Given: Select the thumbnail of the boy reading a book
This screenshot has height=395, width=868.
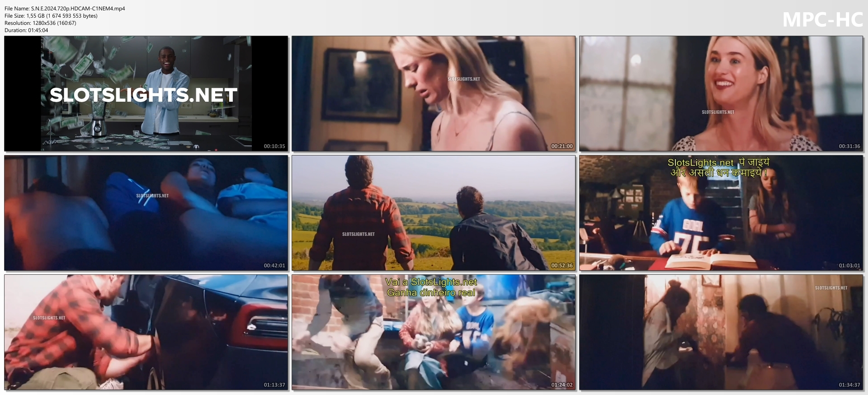Looking at the screenshot, I should [x=721, y=213].
